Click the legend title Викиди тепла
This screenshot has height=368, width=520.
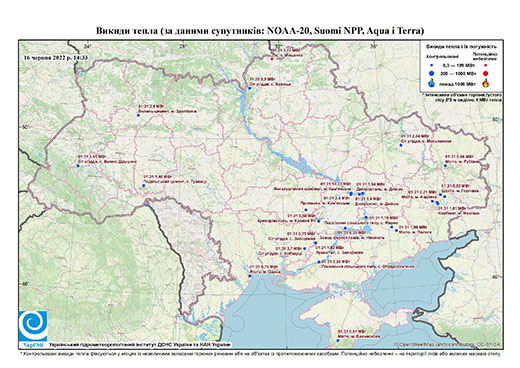coord(462,47)
